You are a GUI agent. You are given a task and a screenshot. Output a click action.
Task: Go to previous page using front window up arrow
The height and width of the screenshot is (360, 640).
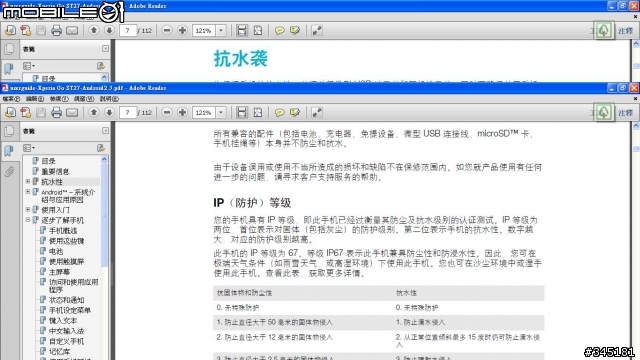[93, 112]
